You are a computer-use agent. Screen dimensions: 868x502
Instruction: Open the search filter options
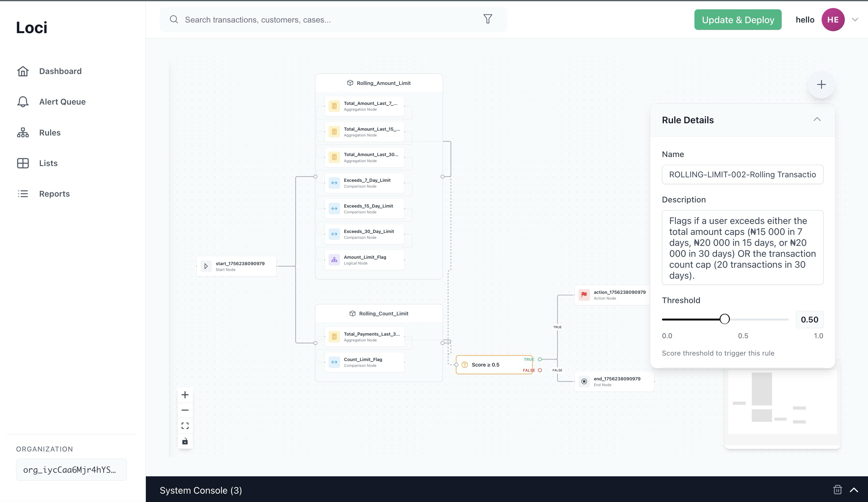pos(488,19)
